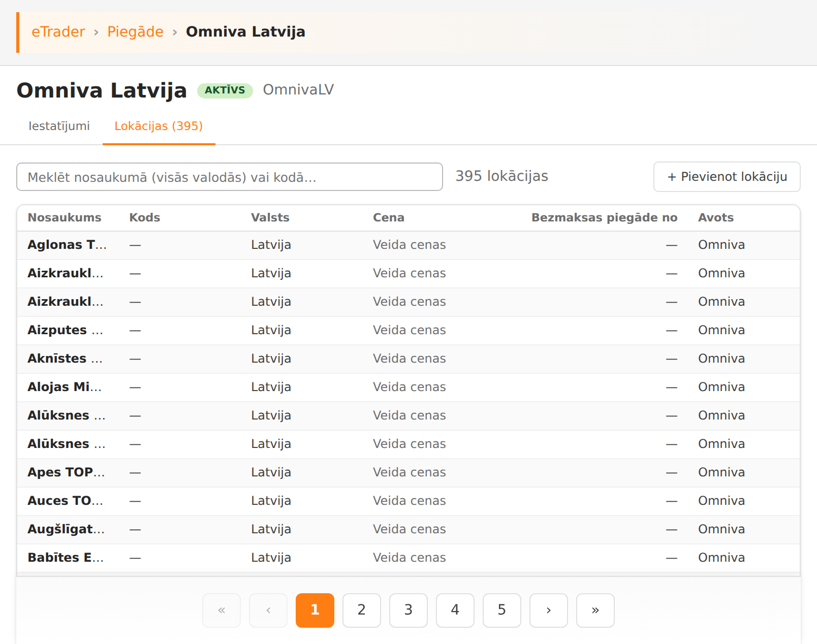Open the Aglonas T... location row

click(x=408, y=245)
